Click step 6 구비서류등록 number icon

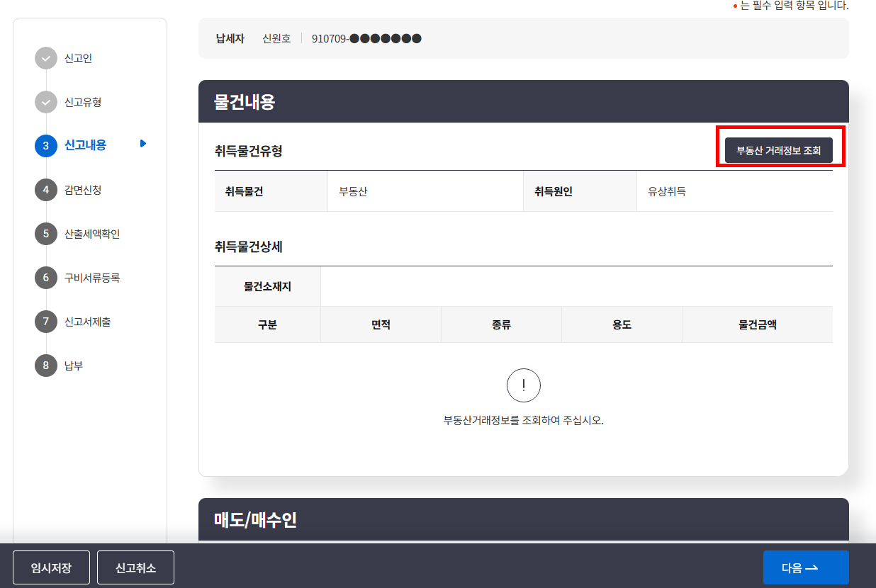pyautogui.click(x=46, y=278)
